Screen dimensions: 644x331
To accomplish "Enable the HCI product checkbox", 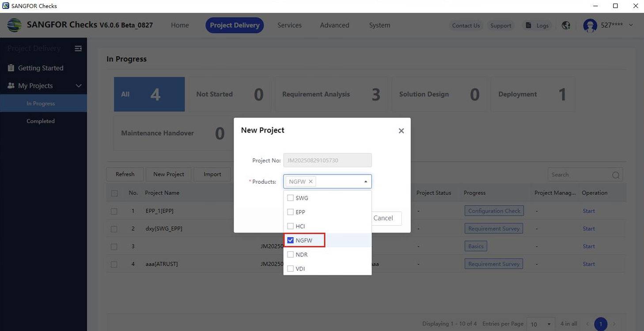I will click(x=290, y=226).
